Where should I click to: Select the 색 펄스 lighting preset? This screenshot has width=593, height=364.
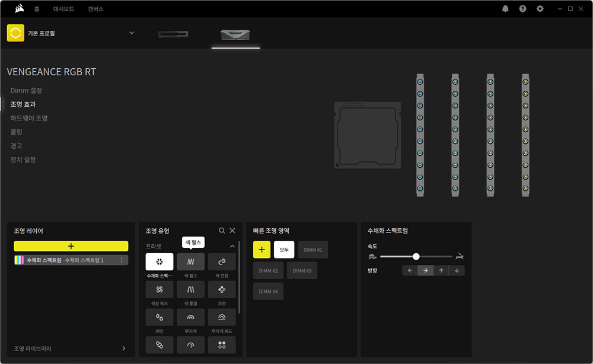[x=190, y=261]
